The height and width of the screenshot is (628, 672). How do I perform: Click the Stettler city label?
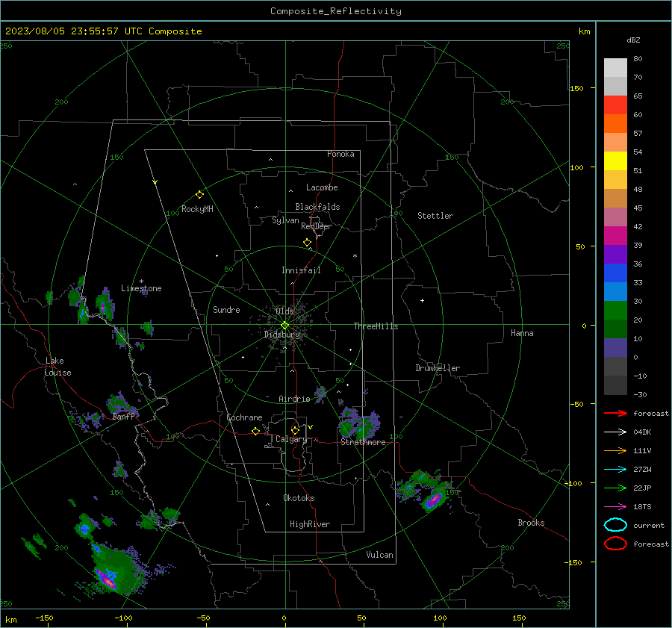pyautogui.click(x=435, y=216)
